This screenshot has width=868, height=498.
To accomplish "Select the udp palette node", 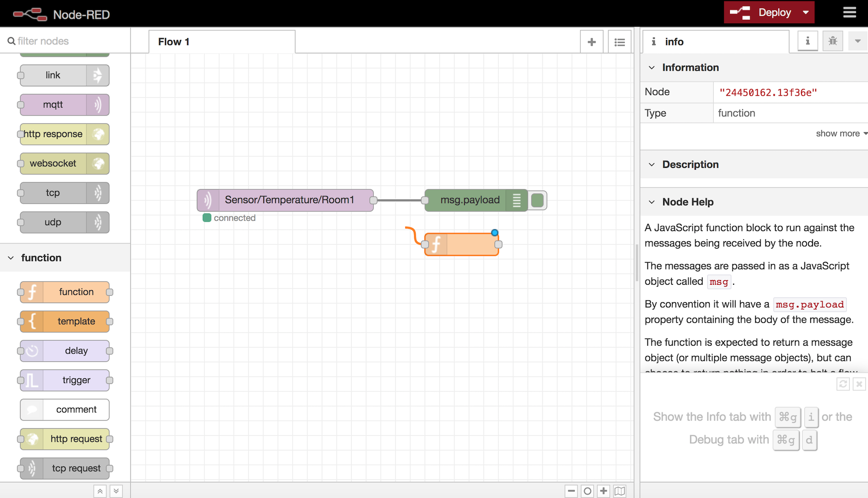I will click(x=65, y=222).
